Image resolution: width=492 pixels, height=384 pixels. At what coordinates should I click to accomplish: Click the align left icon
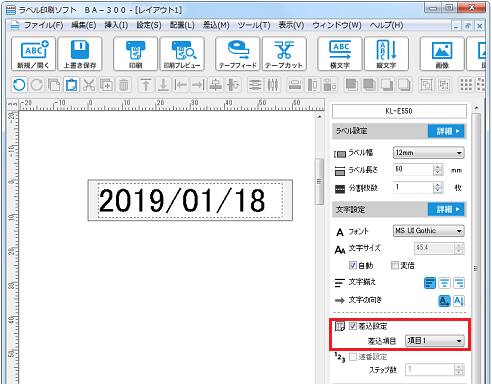[181, 85]
